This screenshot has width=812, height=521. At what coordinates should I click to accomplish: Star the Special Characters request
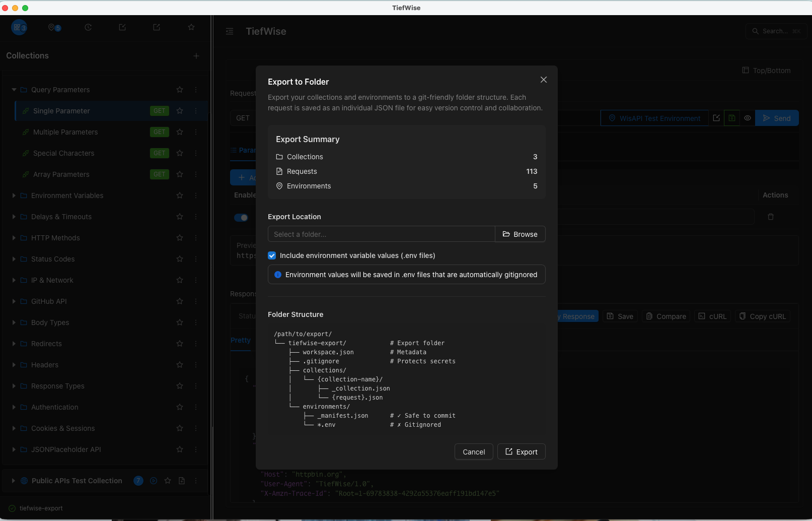pos(180,153)
